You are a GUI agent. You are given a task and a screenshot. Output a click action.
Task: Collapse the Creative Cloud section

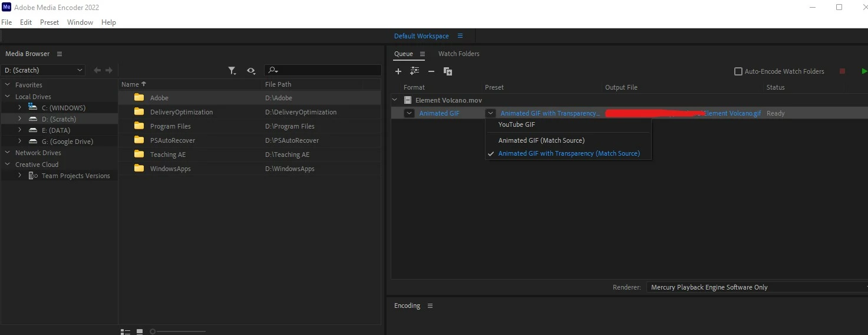coord(8,165)
